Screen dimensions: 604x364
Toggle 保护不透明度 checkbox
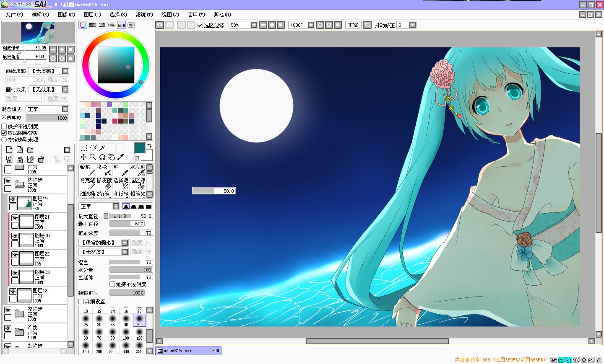[x=4, y=126]
